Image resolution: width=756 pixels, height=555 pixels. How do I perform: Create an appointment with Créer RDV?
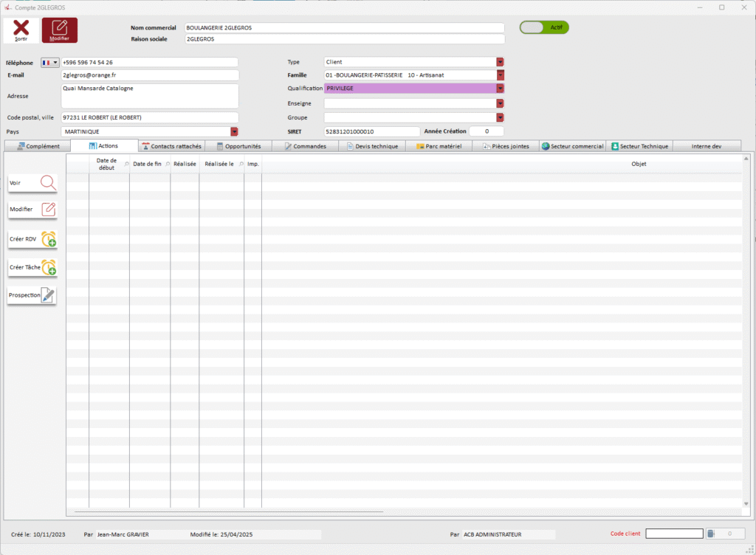pyautogui.click(x=49, y=239)
